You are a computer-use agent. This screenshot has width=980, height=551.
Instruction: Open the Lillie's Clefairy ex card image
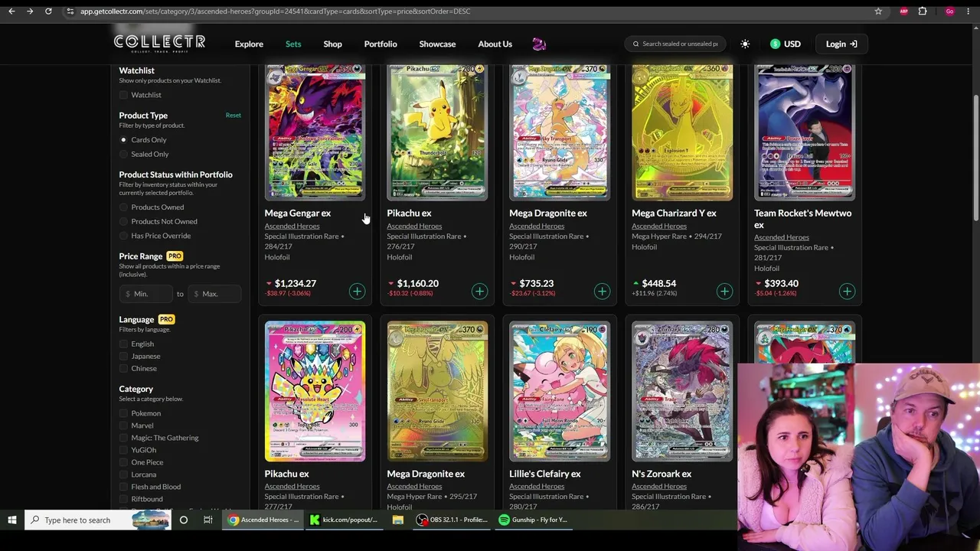click(560, 391)
